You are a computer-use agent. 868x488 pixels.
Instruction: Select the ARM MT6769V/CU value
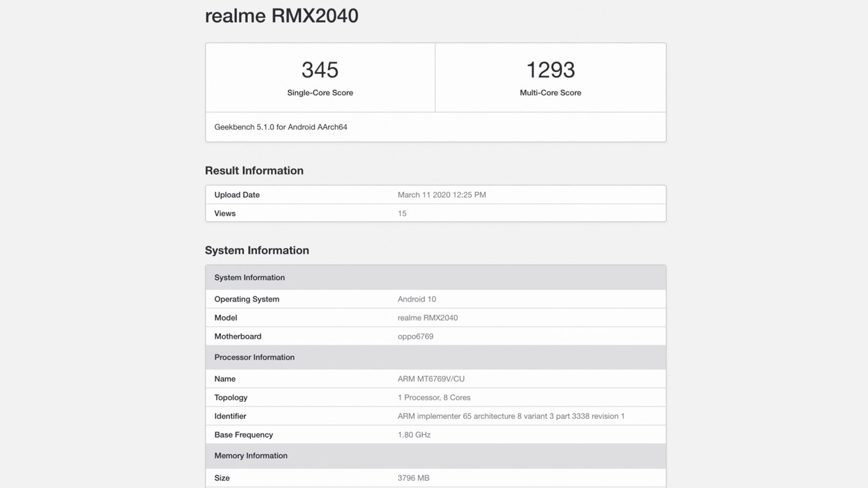pos(431,379)
